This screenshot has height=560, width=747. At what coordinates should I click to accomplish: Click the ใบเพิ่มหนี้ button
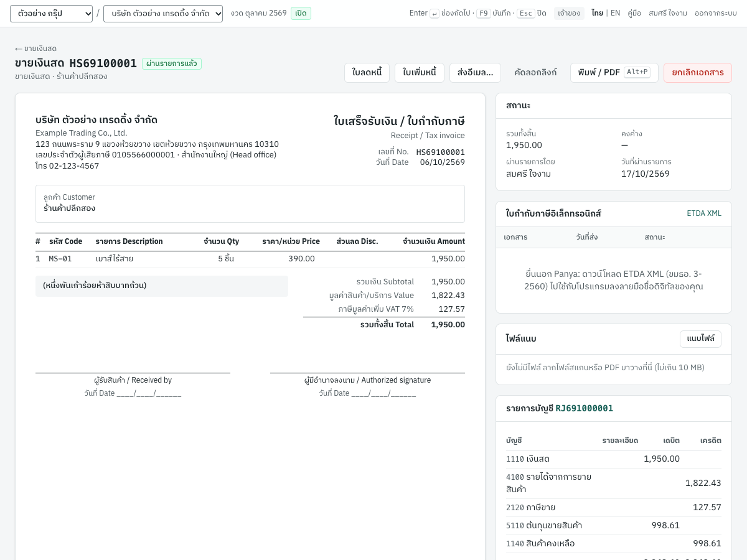coord(420,73)
